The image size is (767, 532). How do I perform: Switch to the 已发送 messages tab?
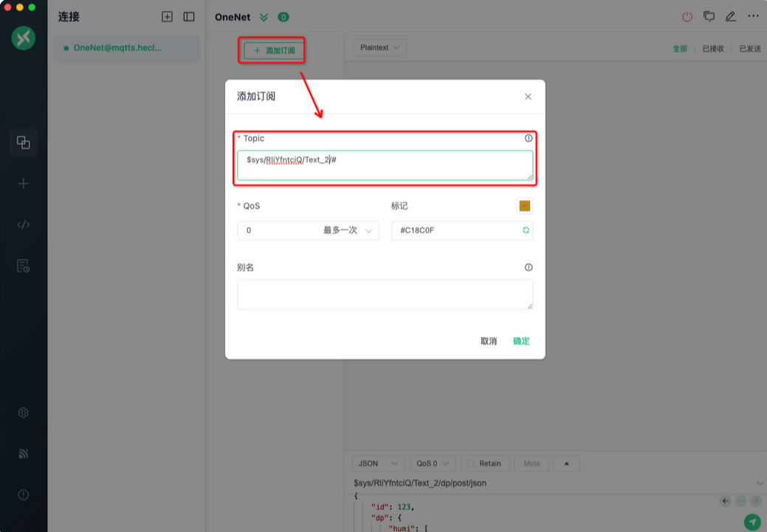pos(749,47)
